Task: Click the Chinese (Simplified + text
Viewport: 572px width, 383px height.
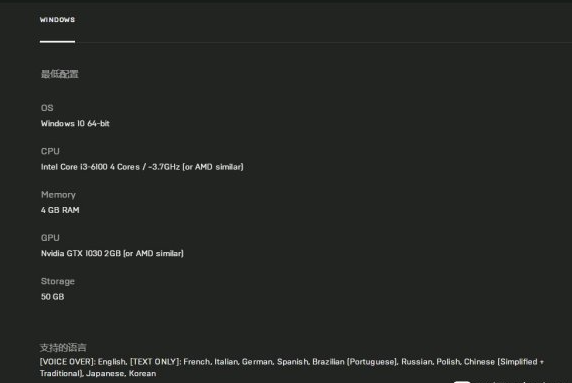Action: pos(504,362)
